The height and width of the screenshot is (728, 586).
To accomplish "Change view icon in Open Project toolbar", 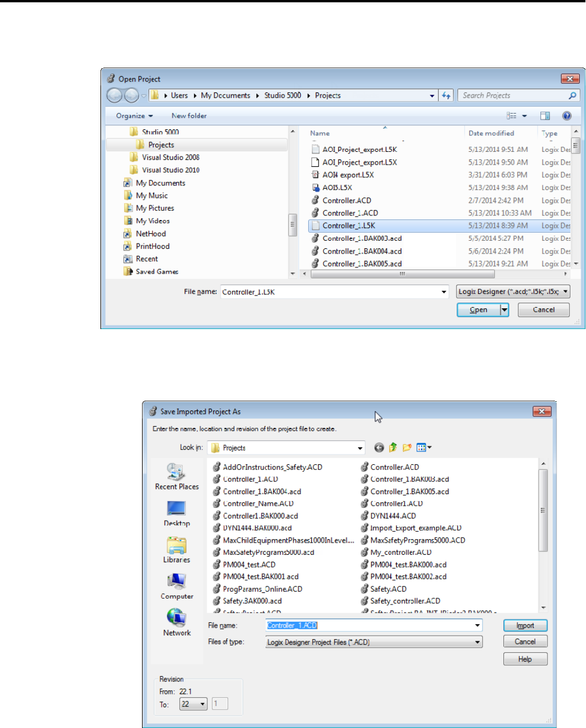I will (512, 116).
